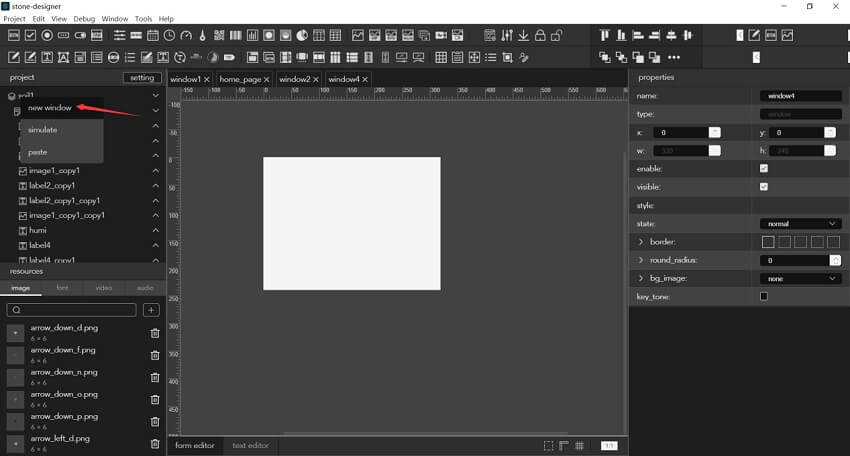Adjust the x value stepper
The image size is (850, 456).
[x=715, y=132]
